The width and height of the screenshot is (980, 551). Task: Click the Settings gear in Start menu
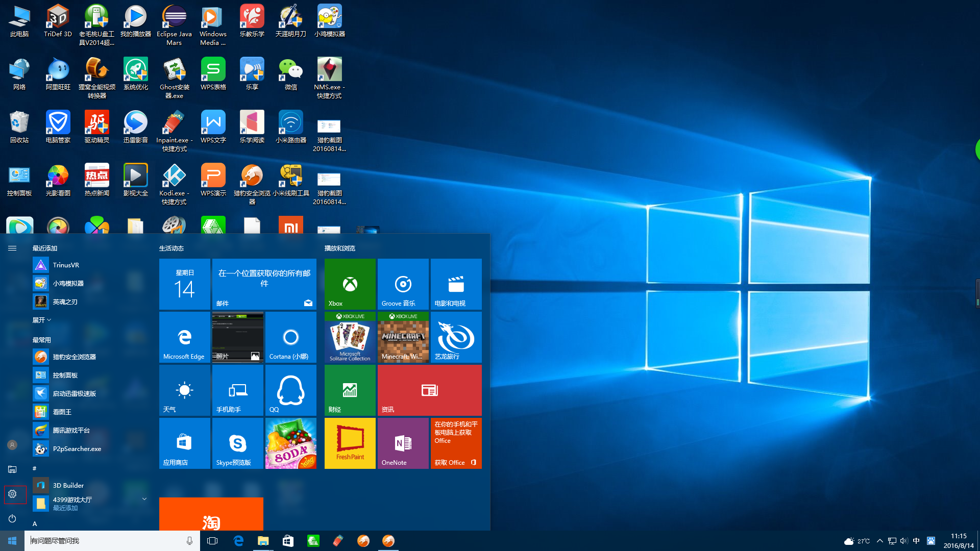[12, 494]
